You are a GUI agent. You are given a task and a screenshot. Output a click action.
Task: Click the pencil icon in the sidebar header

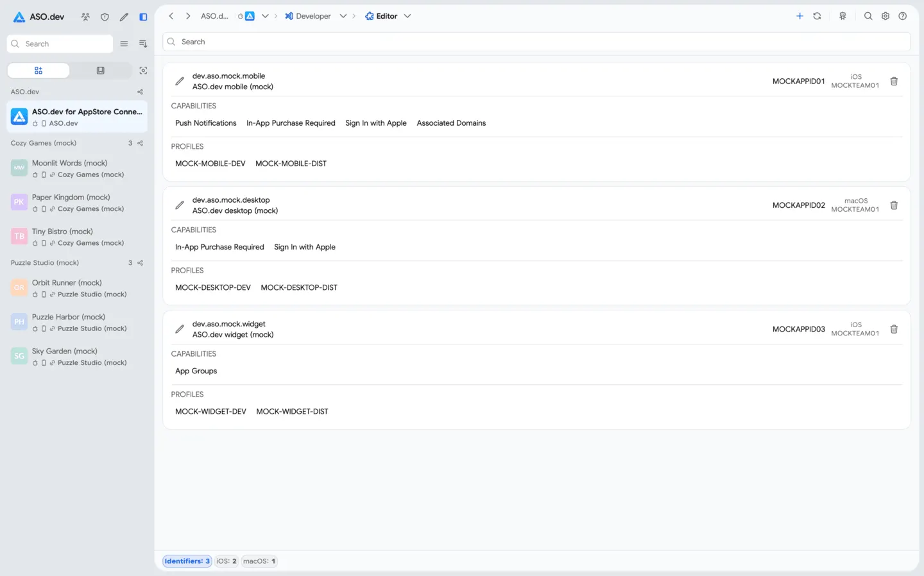pyautogui.click(x=124, y=17)
